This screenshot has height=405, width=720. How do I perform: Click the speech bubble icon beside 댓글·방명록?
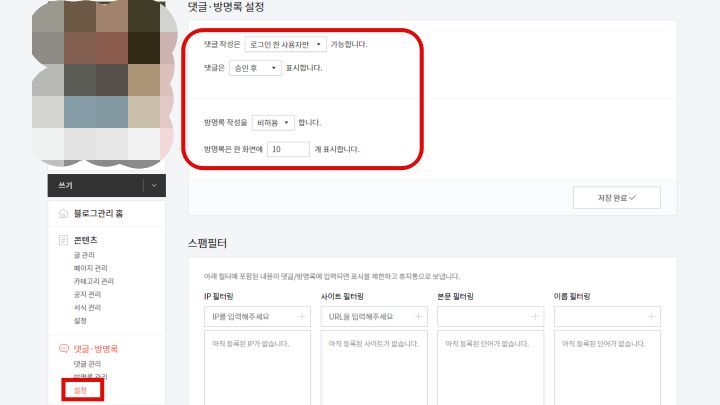pyautogui.click(x=64, y=349)
